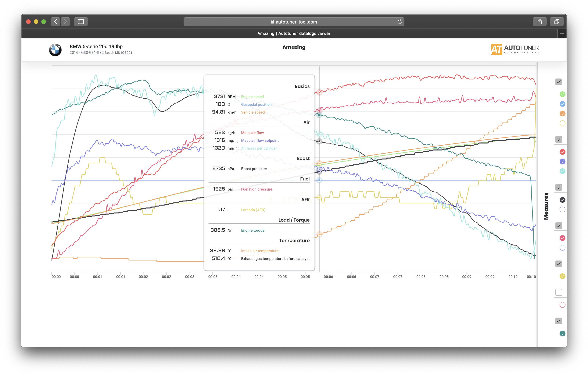This screenshot has width=588, height=375.
Task: Click the BMW logo
Action: pyautogui.click(x=56, y=50)
